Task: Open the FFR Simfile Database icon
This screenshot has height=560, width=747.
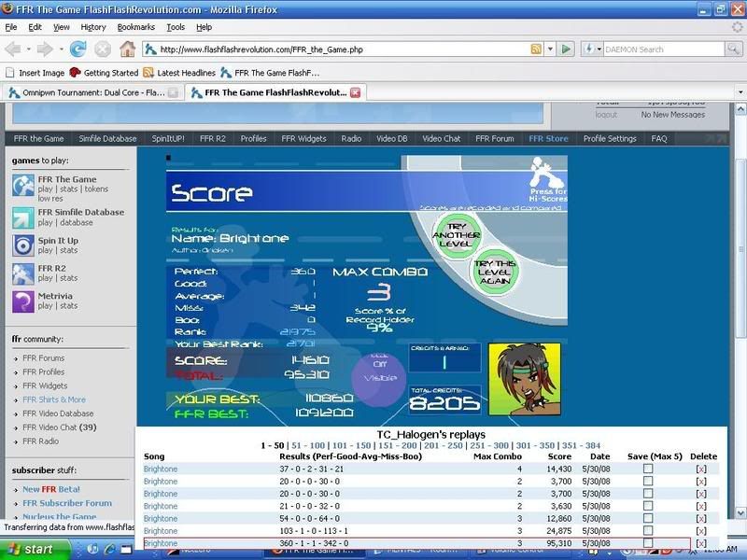Action: coord(23,217)
